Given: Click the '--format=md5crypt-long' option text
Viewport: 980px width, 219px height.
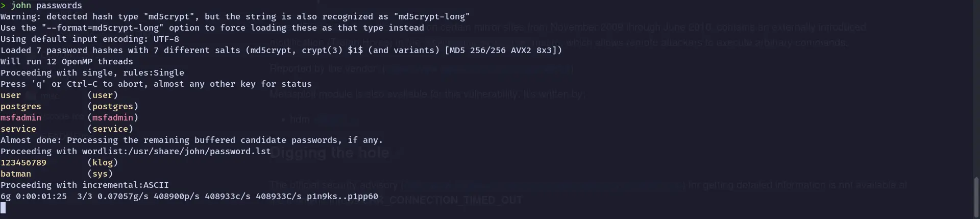Looking at the screenshot, I should tap(103, 28).
